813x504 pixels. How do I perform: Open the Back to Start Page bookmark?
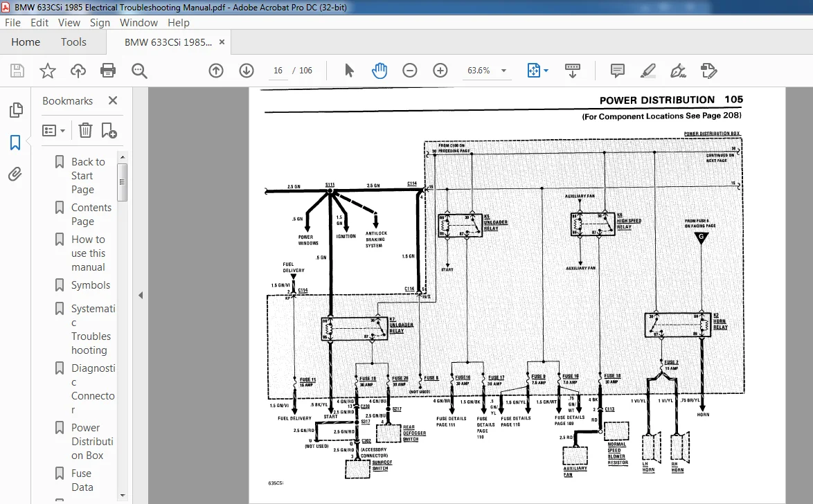pos(88,176)
